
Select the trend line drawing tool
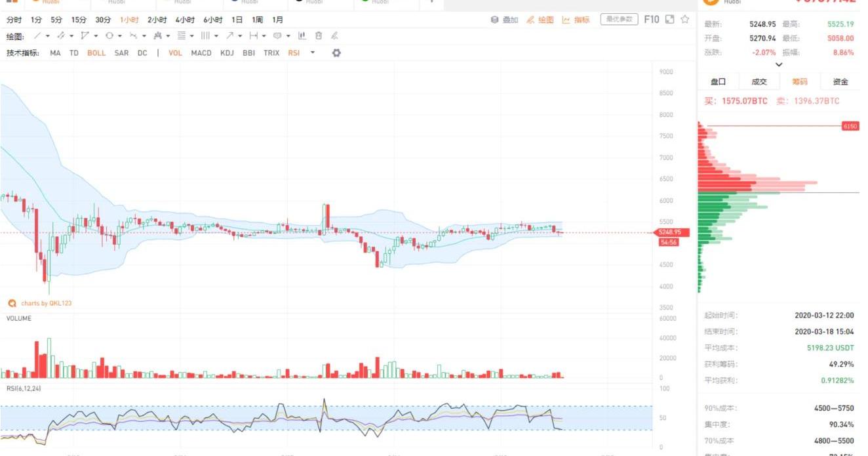coord(37,36)
